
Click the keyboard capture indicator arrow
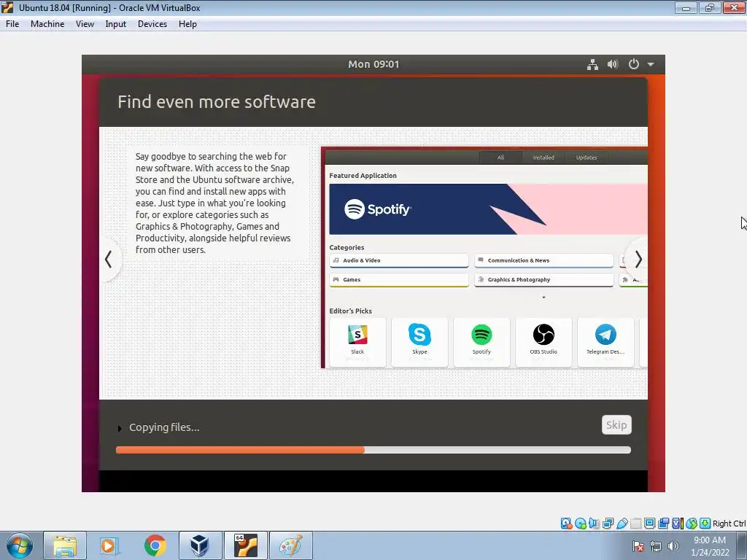705,524
